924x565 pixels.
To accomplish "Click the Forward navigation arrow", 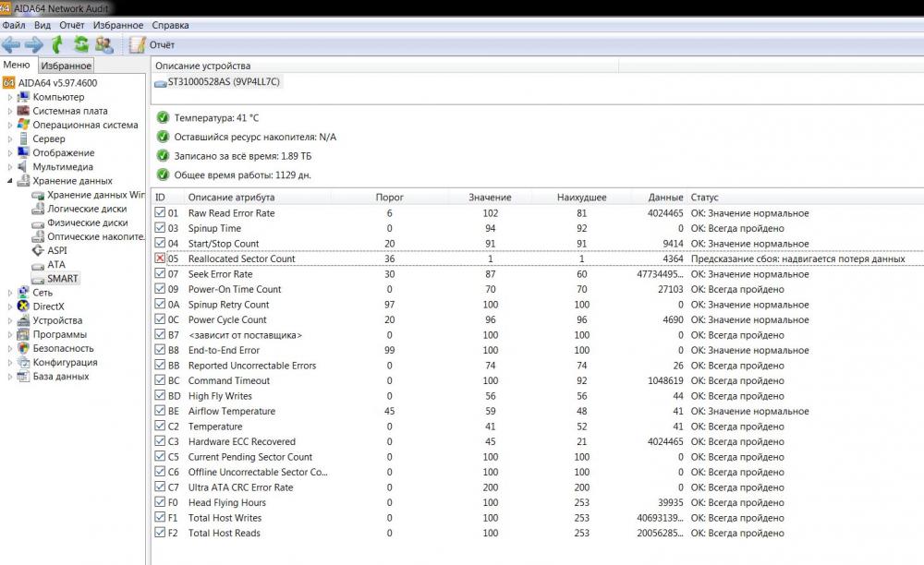I will 34,44.
